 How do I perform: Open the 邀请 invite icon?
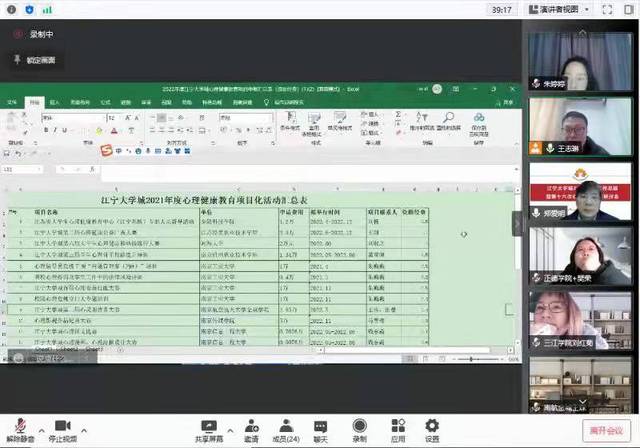pyautogui.click(x=251, y=431)
